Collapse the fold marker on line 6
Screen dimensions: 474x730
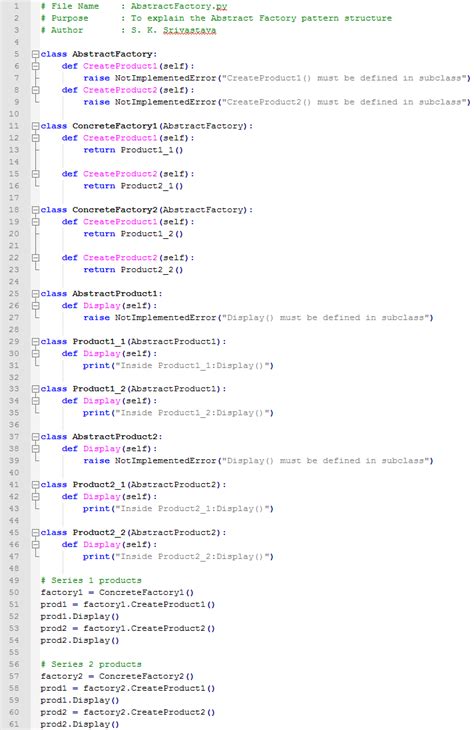(x=35, y=66)
